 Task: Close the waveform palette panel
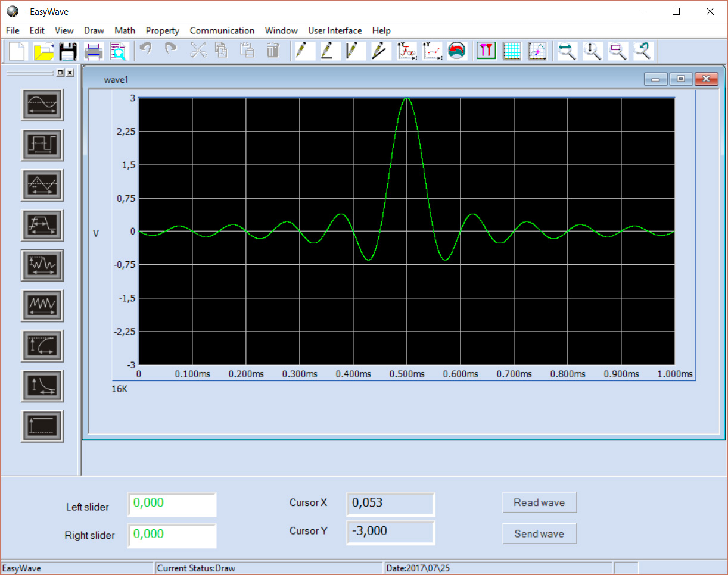[x=70, y=73]
